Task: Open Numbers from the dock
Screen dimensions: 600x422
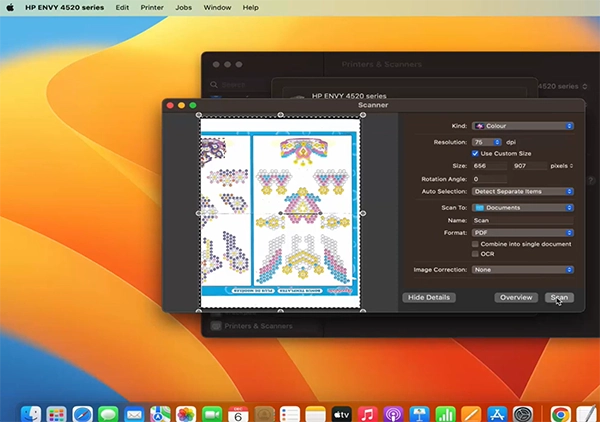Action: [445, 414]
